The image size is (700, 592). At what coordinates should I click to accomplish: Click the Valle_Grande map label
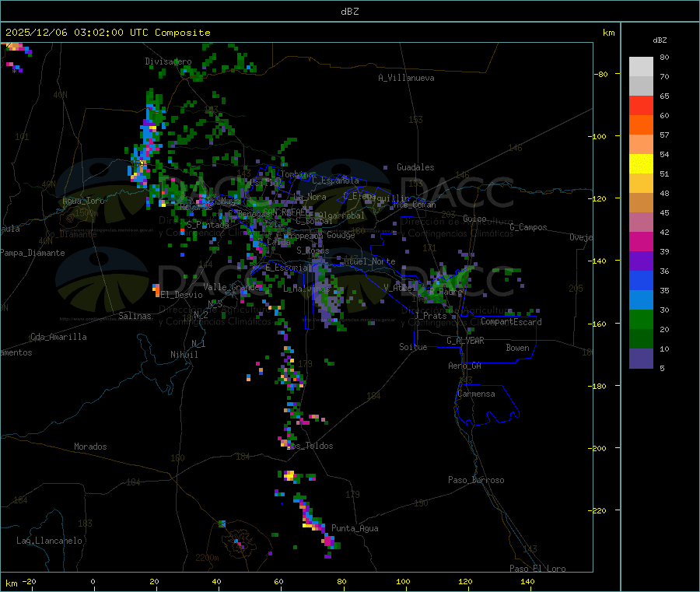pos(231,287)
